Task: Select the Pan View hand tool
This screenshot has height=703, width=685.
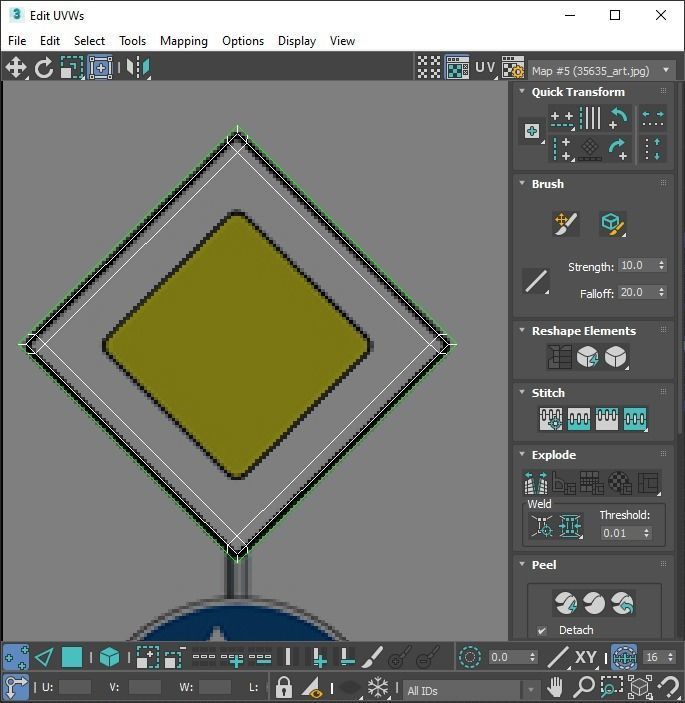Action: click(556, 686)
